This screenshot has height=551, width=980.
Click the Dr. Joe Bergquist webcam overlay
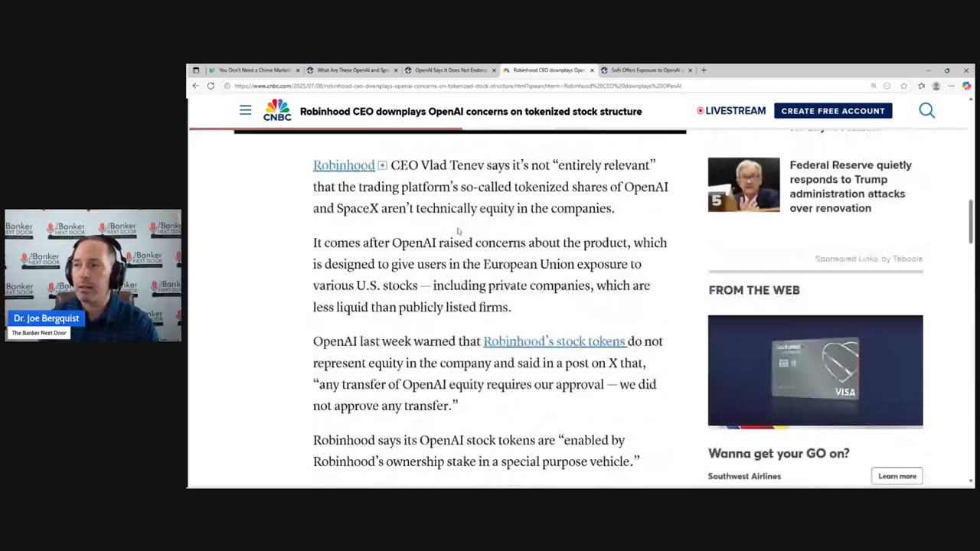[93, 275]
